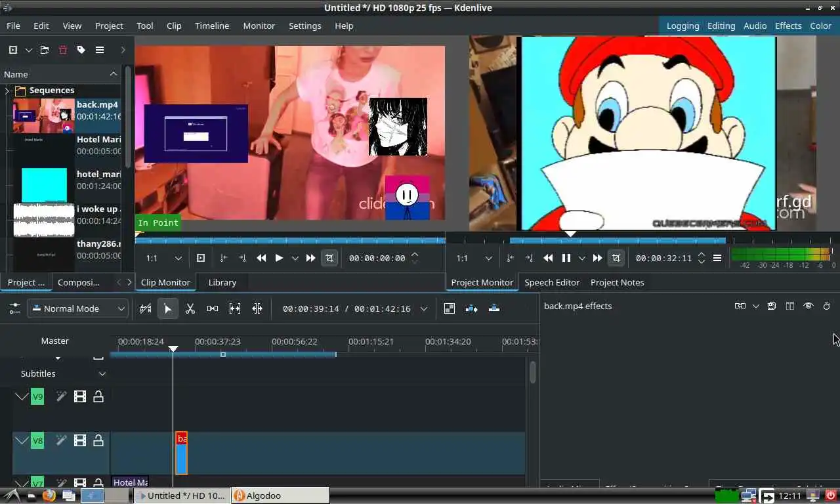This screenshot has width=840, height=504.
Task: Switch to Project Notes tab
Action: 618,282
